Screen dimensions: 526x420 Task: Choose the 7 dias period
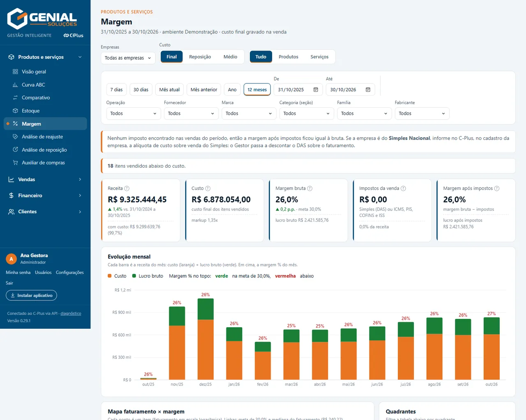(x=116, y=90)
